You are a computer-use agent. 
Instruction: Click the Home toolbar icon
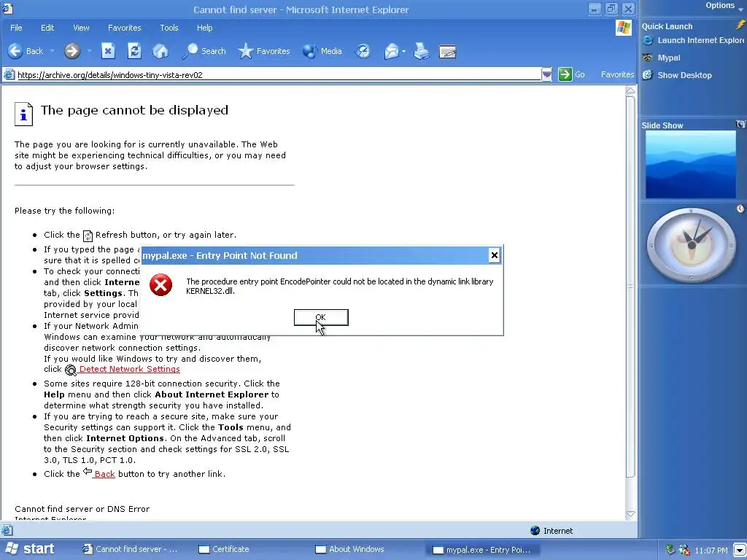[x=160, y=51]
